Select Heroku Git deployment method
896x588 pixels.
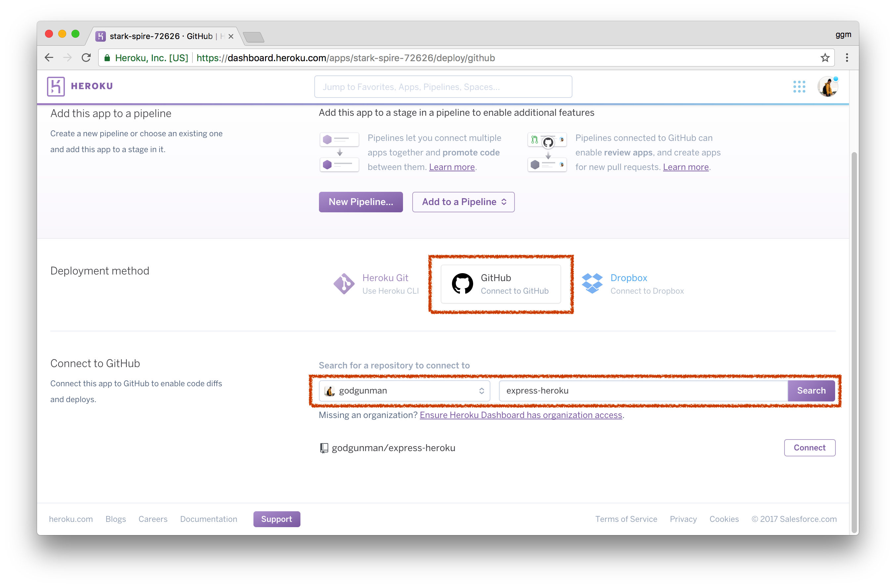(376, 284)
